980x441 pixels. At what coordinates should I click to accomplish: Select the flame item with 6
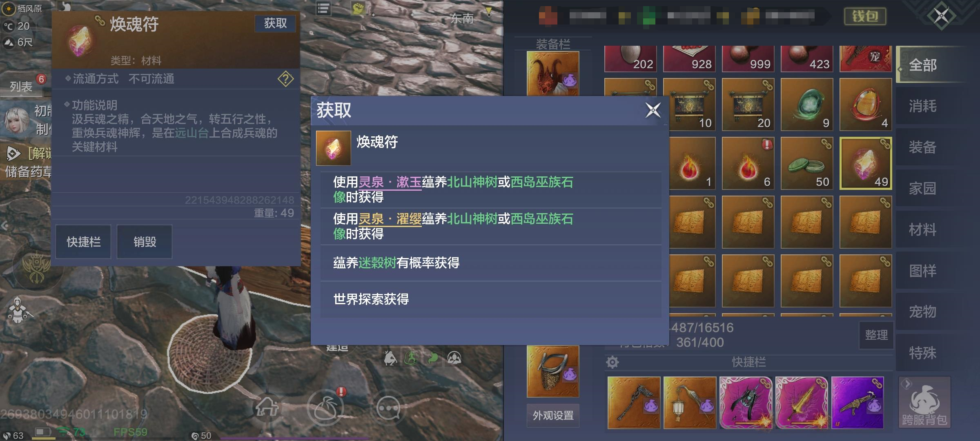tap(748, 163)
